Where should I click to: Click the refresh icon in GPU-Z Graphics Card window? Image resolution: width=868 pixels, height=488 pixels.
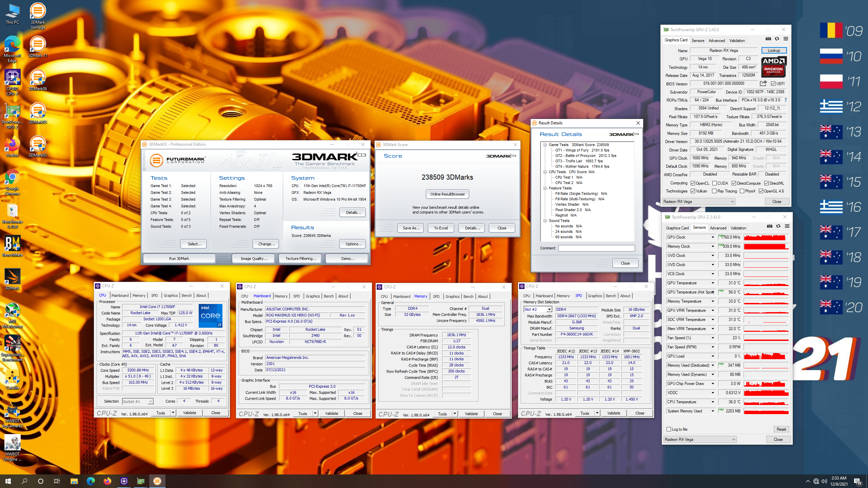pyautogui.click(x=777, y=39)
